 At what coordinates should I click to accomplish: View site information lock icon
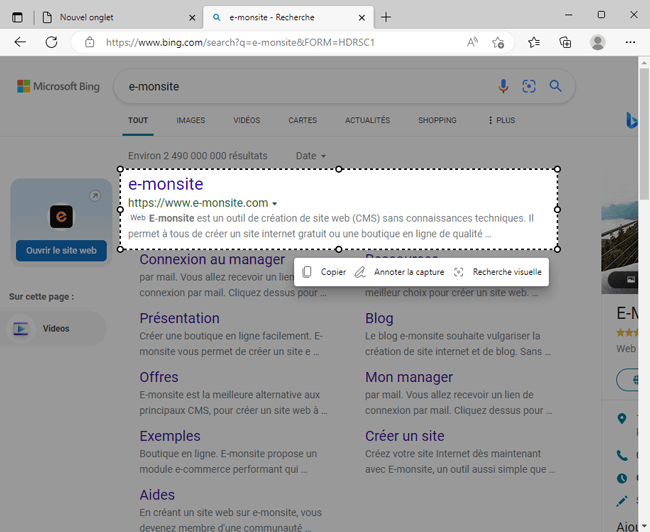pos(90,42)
